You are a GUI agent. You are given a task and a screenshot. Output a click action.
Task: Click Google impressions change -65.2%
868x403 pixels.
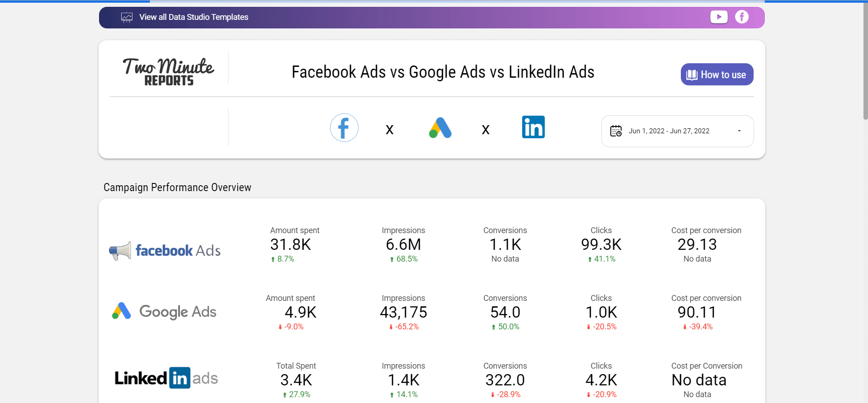(404, 327)
